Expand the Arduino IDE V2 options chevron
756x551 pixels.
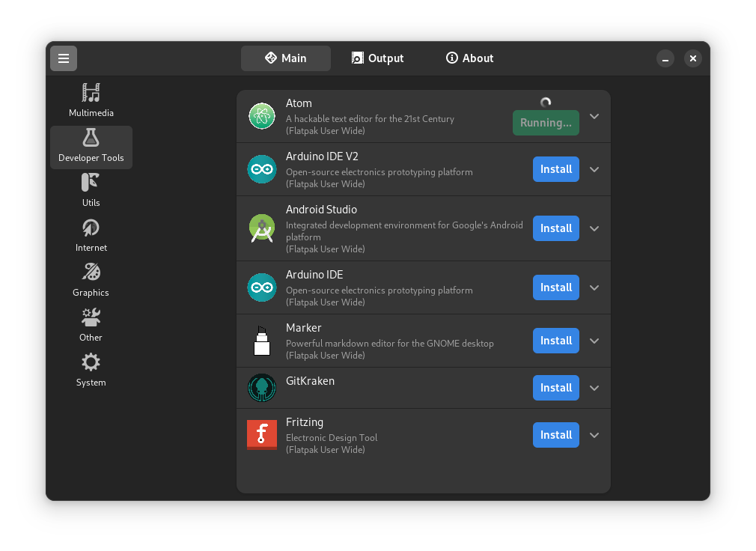594,169
